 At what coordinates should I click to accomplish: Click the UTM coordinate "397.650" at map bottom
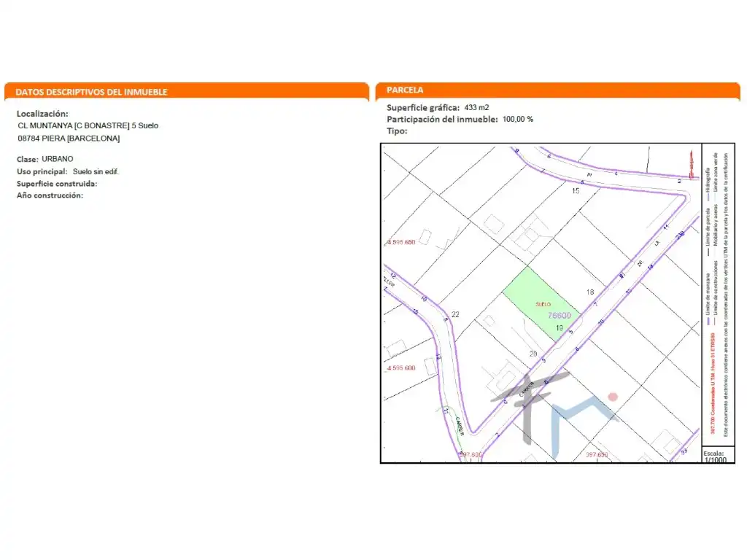point(597,455)
